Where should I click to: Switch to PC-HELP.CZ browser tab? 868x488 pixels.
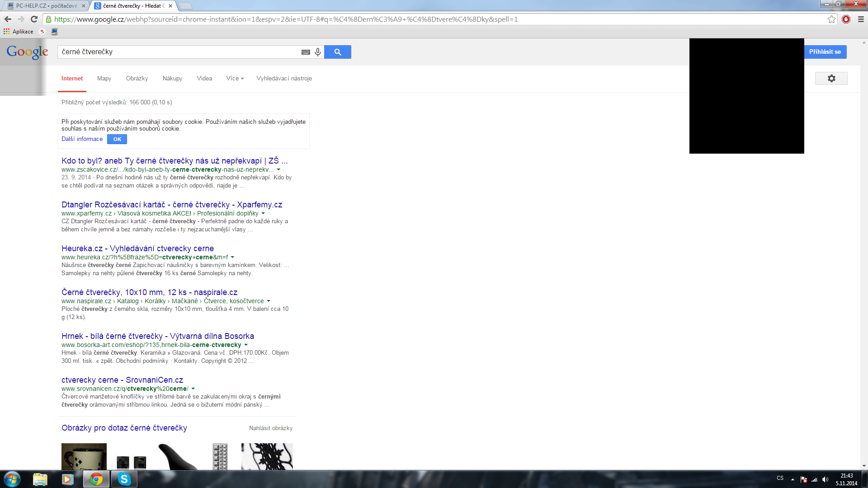pyautogui.click(x=45, y=6)
